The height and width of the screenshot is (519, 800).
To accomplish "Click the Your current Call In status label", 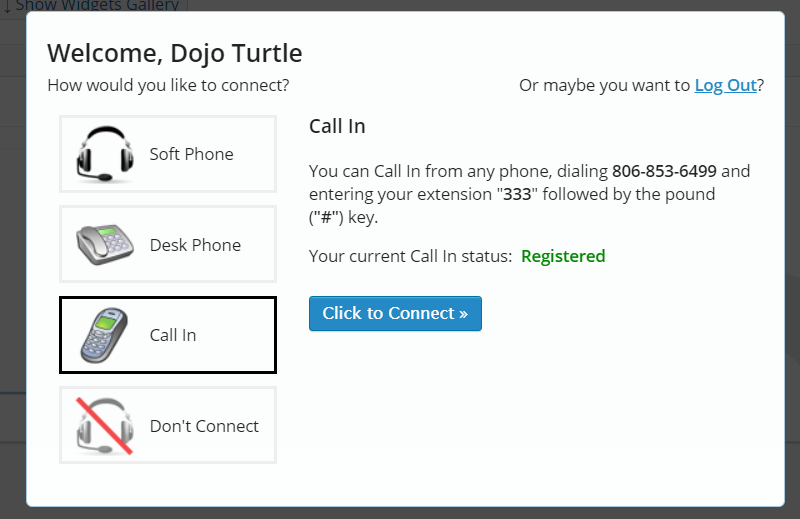I will 410,256.
